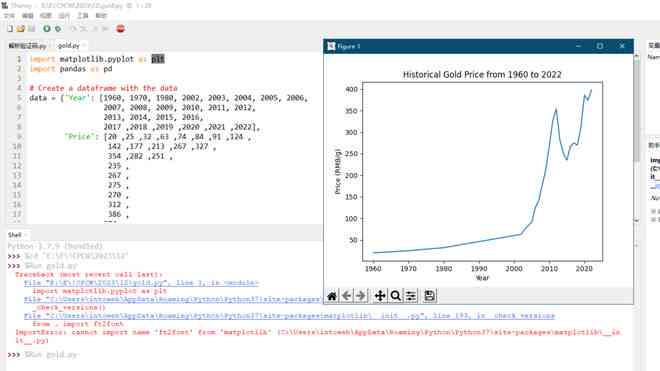
Task: Open a file with folder icon
Action: click(x=21, y=29)
